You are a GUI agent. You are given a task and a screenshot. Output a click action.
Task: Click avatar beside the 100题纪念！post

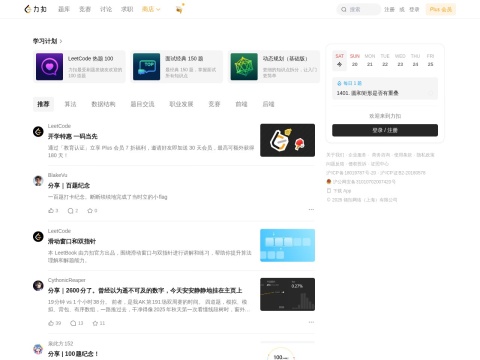(x=38, y=349)
